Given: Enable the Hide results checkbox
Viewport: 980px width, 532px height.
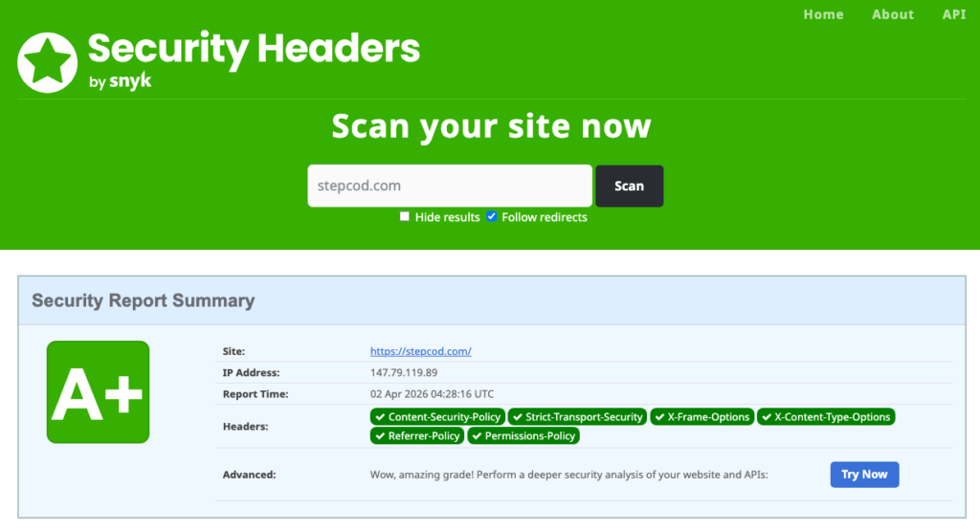Looking at the screenshot, I should pyautogui.click(x=405, y=217).
